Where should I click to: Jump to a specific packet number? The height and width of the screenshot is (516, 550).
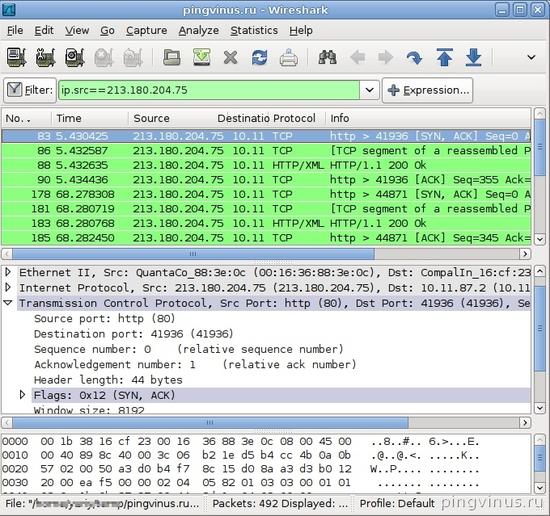pyautogui.click(x=415, y=57)
